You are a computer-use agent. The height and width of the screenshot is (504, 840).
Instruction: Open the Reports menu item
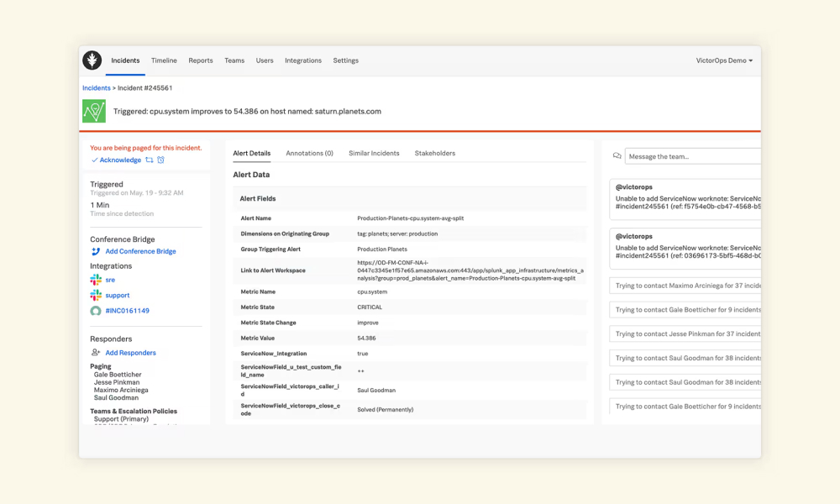coord(201,60)
